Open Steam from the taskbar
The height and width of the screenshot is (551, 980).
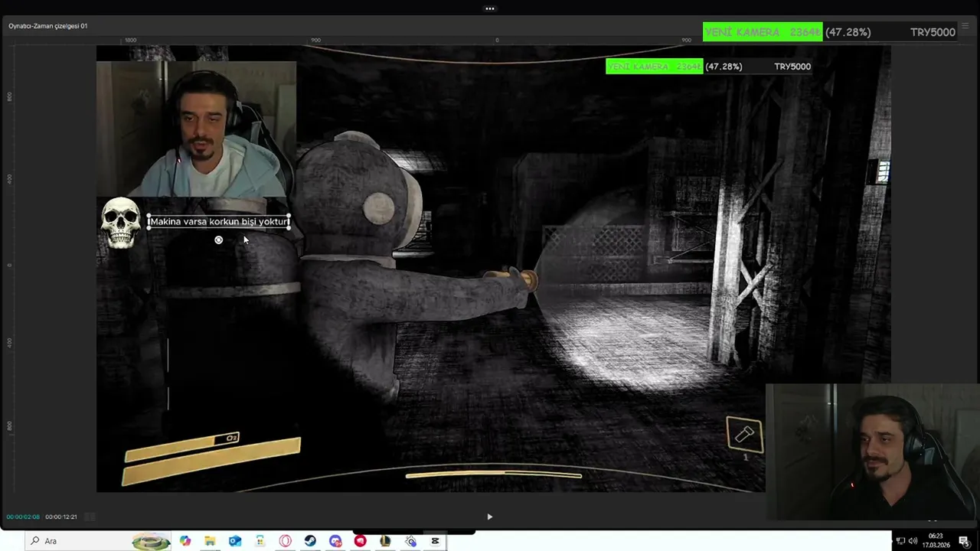pyautogui.click(x=310, y=541)
